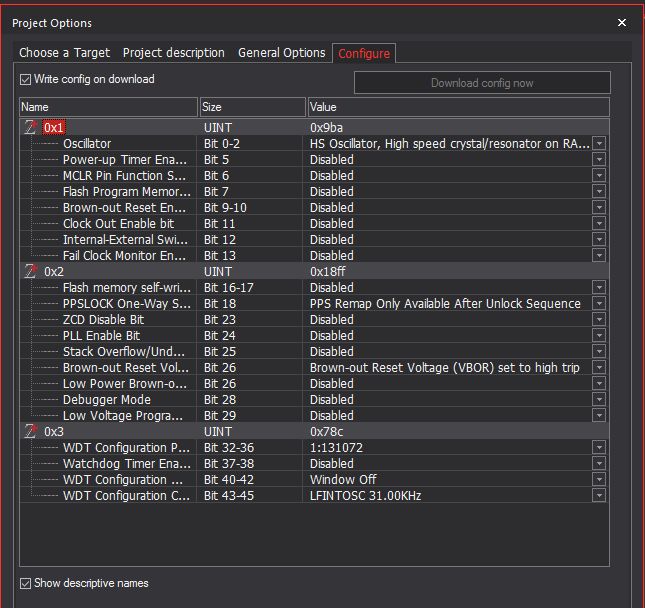The height and width of the screenshot is (608, 645).
Task: Open Power-up Timer Enable dropdown
Action: tap(599, 160)
